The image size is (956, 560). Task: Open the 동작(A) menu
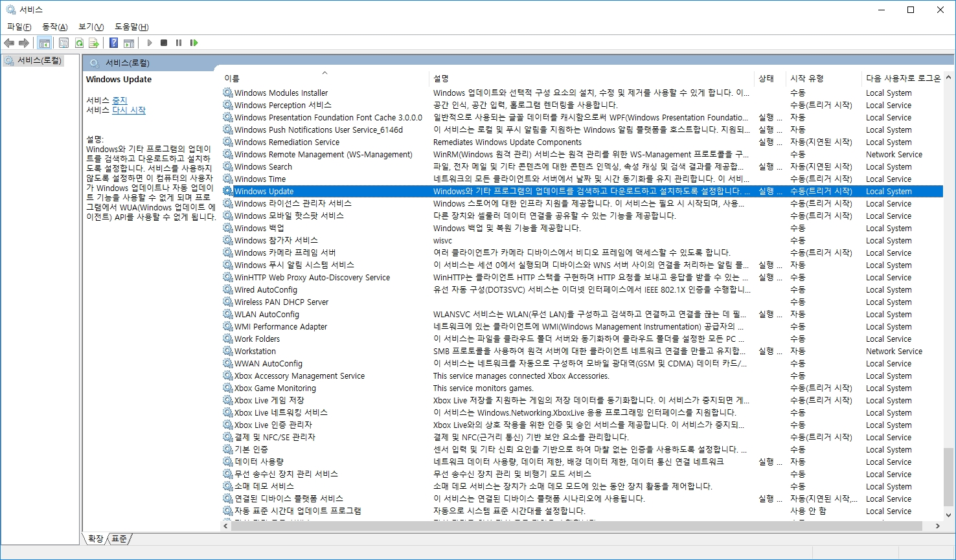pos(54,27)
